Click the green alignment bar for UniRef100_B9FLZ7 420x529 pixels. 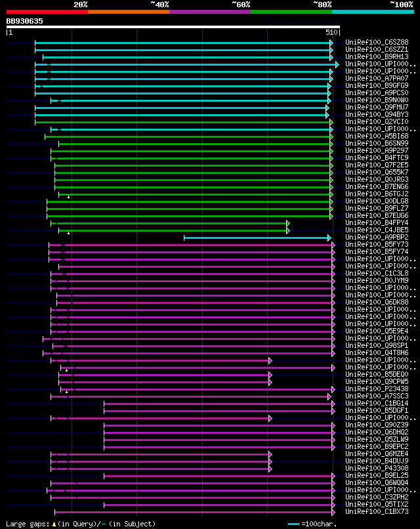pos(188,209)
